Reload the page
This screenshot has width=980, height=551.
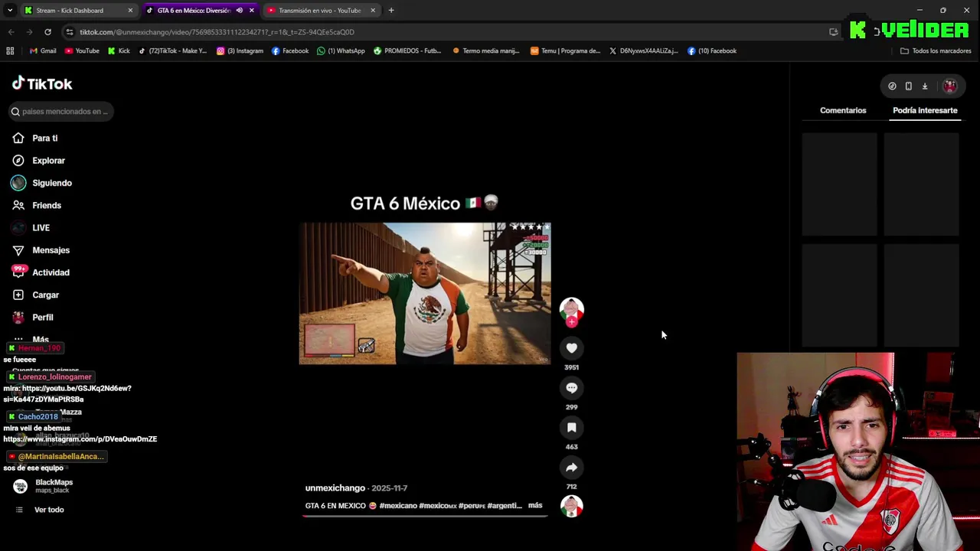click(x=47, y=32)
